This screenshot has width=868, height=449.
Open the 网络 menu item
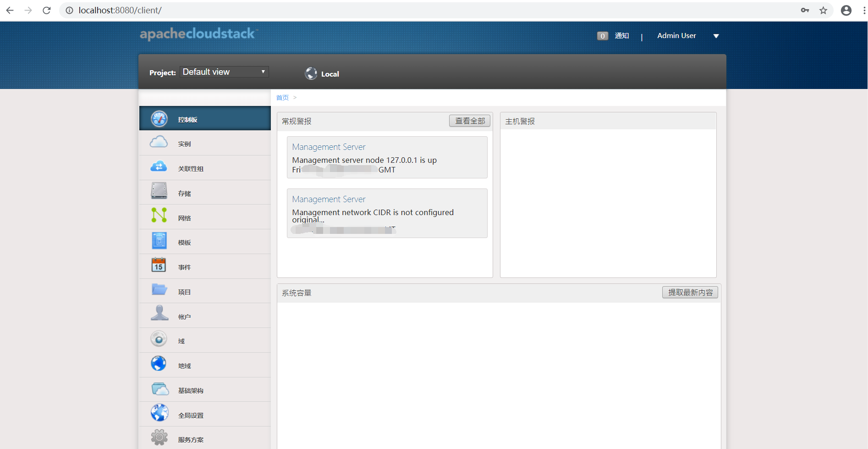(x=205, y=217)
